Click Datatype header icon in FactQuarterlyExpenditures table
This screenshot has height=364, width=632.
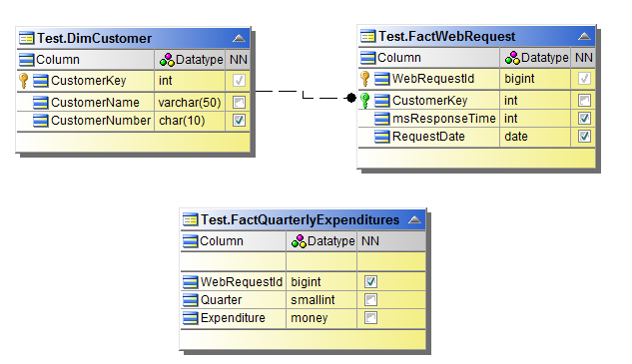299,241
